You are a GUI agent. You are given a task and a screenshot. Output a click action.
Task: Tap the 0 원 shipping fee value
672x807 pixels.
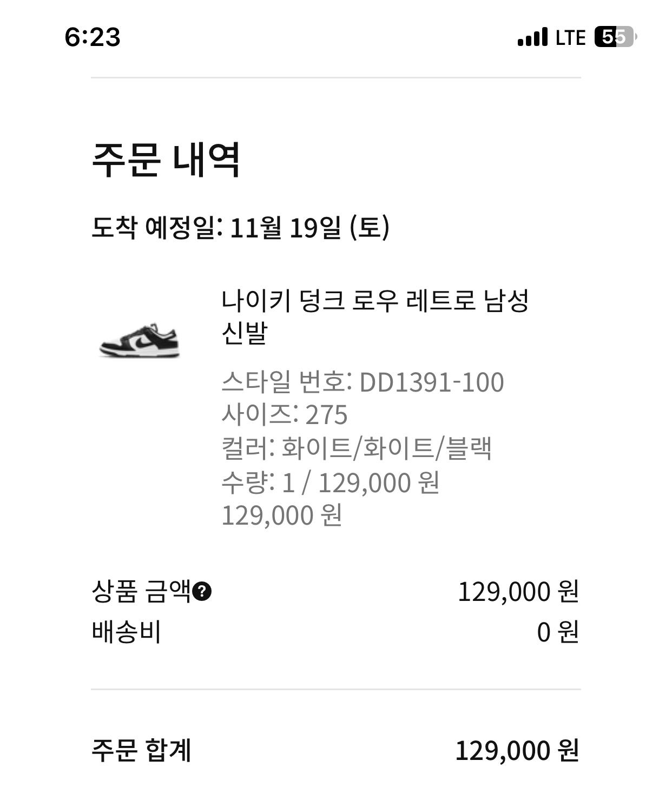[557, 632]
